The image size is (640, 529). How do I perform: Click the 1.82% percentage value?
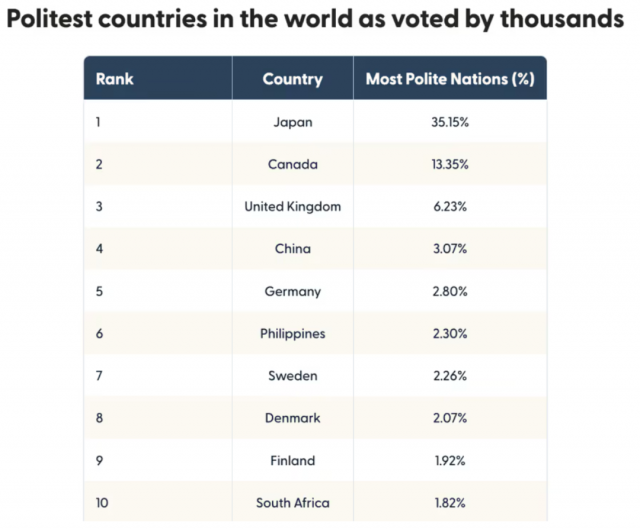449,502
